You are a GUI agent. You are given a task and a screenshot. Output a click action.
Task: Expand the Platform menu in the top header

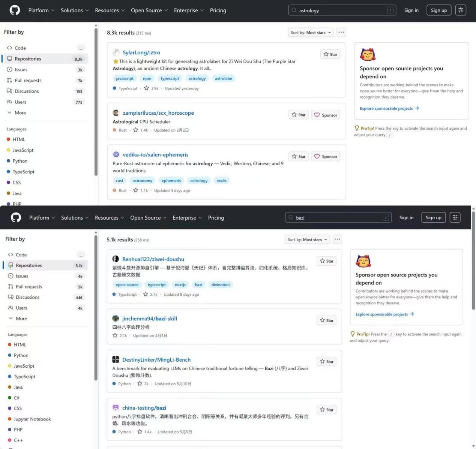[x=41, y=10]
